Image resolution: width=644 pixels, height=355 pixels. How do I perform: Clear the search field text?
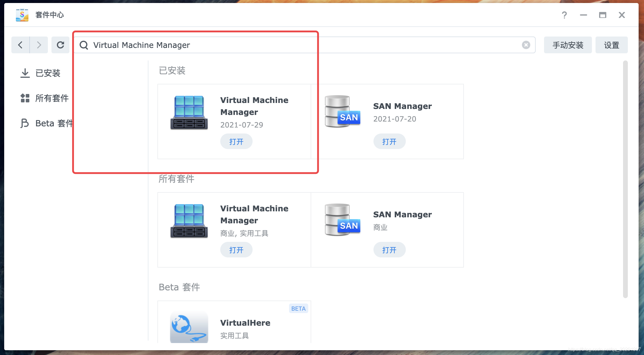pyautogui.click(x=526, y=45)
